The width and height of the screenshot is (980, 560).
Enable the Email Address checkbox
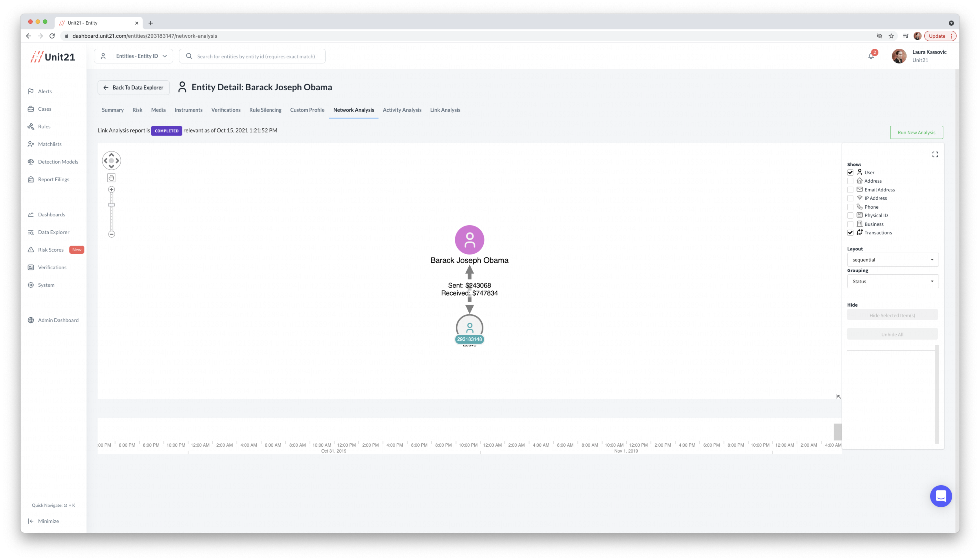click(x=850, y=190)
